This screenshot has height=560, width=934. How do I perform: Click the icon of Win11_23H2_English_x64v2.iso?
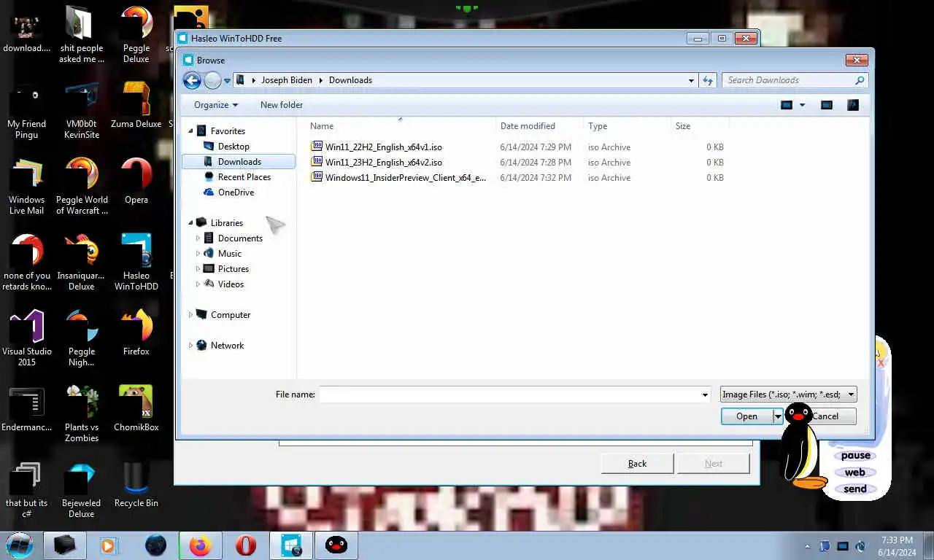(317, 162)
